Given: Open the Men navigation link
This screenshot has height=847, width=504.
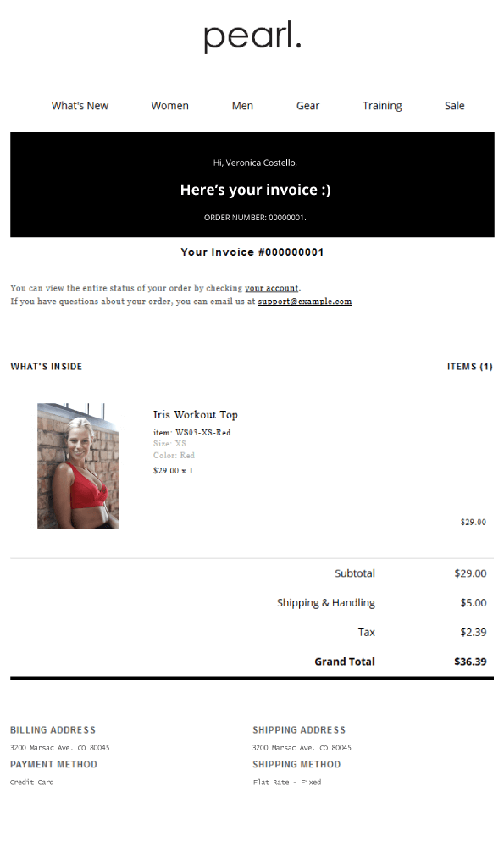Looking at the screenshot, I should 242,106.
